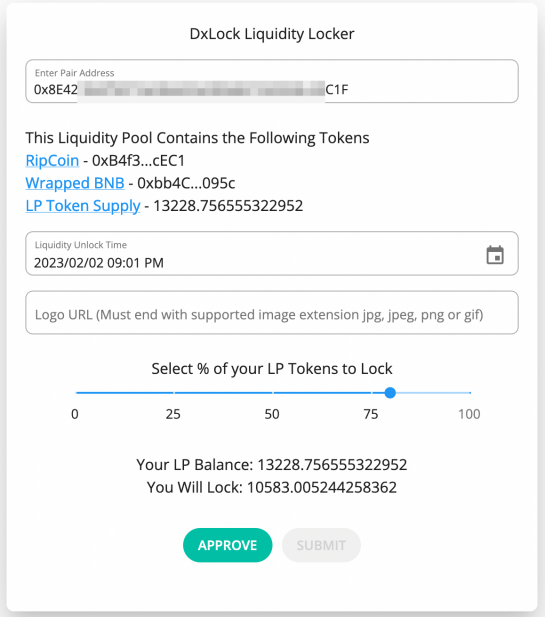The image size is (545, 617).
Task: Choose the 50 percent slider label
Action: [272, 414]
